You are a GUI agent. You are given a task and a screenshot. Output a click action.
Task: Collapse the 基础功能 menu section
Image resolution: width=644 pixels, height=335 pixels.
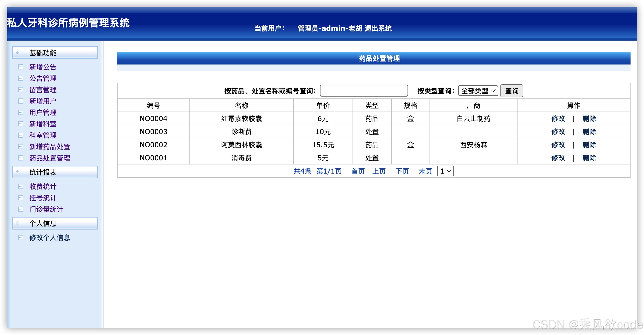point(43,53)
